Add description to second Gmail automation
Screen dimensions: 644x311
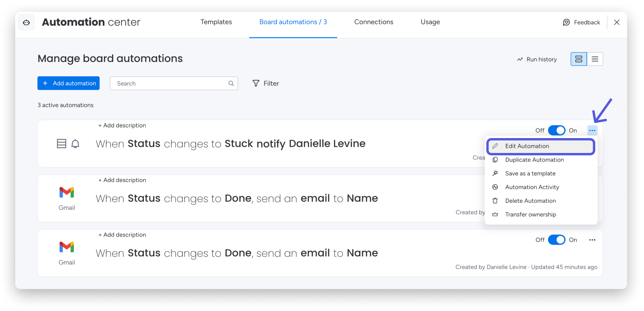coord(122,180)
